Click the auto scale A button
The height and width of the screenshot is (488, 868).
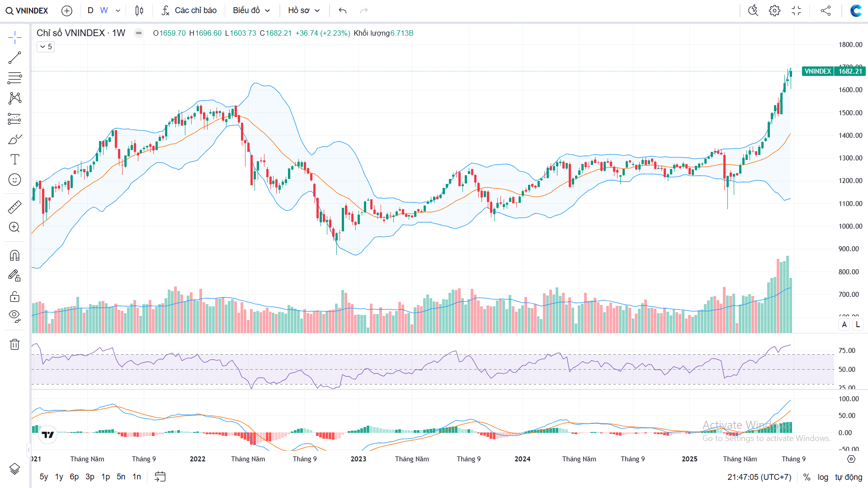[844, 324]
